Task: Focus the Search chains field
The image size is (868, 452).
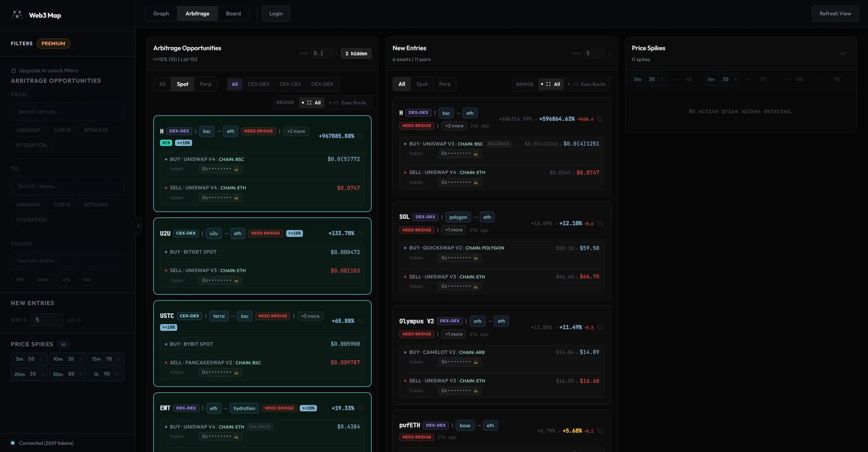Action: (67, 261)
